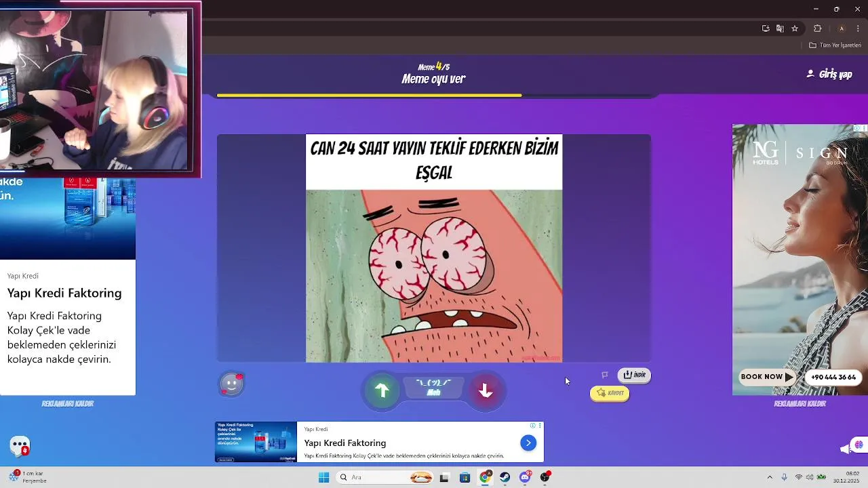Expand hidden system tray icons
The image size is (868, 488).
click(770, 477)
